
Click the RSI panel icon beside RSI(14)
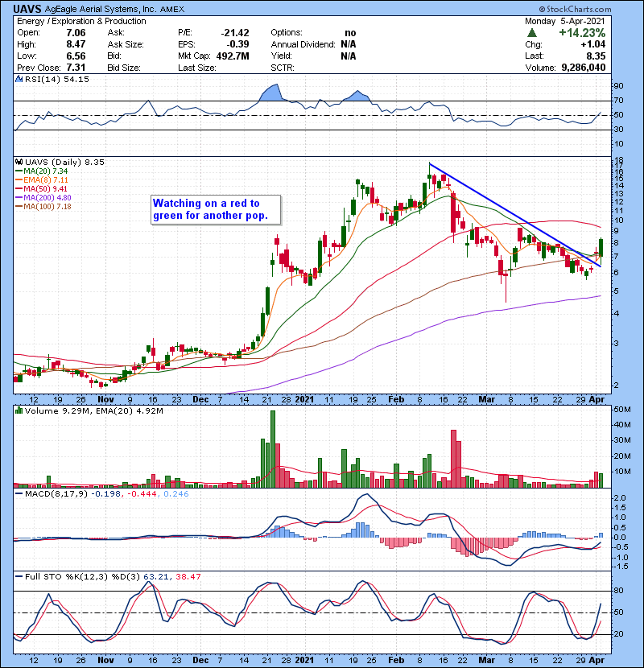coord(19,79)
